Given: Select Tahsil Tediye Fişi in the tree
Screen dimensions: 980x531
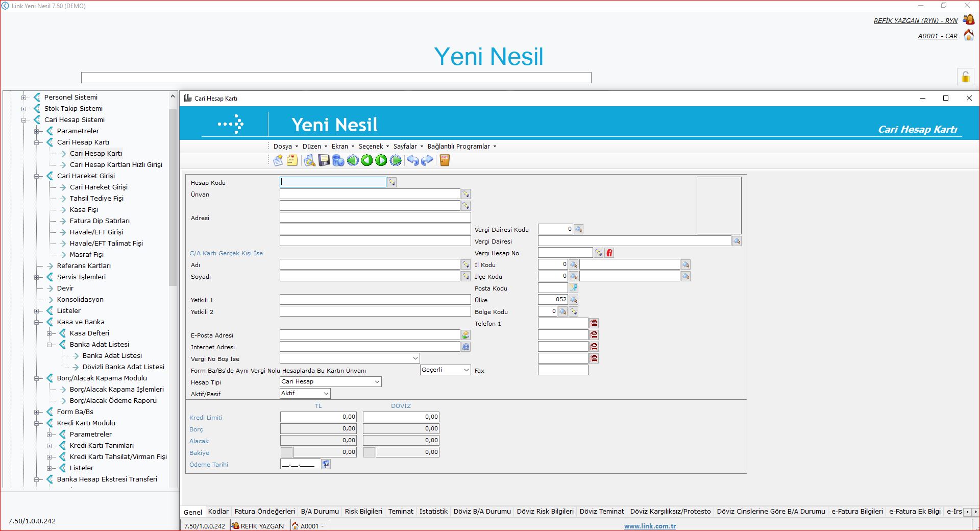Looking at the screenshot, I should (x=96, y=199).
